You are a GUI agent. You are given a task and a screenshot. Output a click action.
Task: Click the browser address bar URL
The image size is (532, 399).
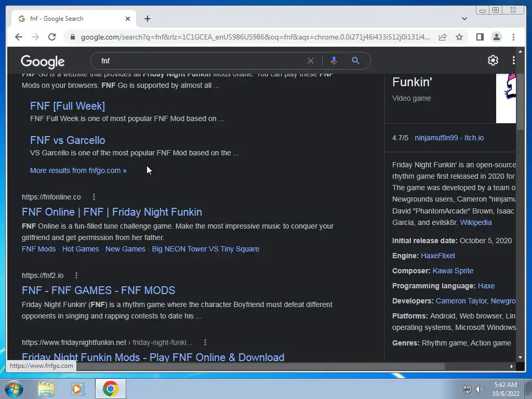coord(255,37)
